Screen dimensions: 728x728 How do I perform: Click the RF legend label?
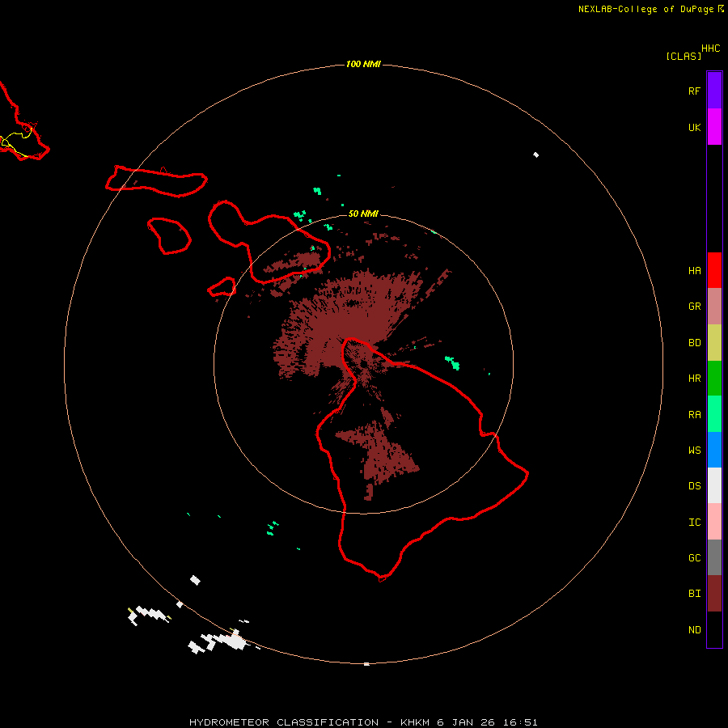coord(695,91)
